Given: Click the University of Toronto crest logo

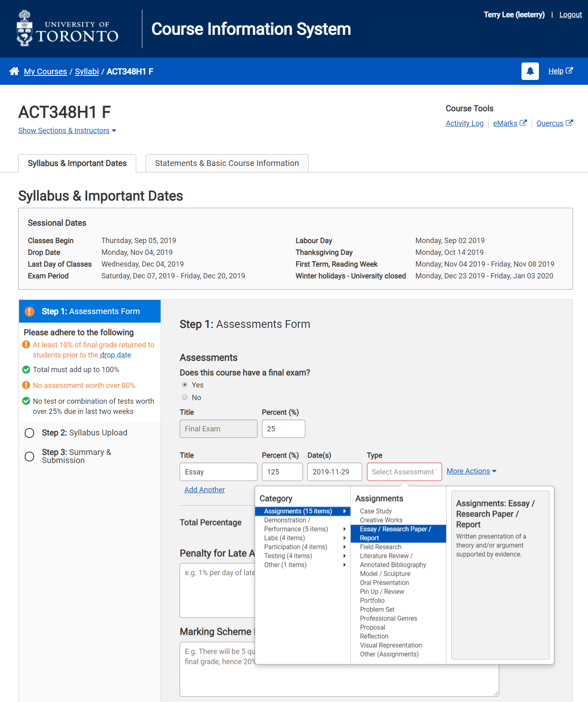Looking at the screenshot, I should tap(25, 28).
